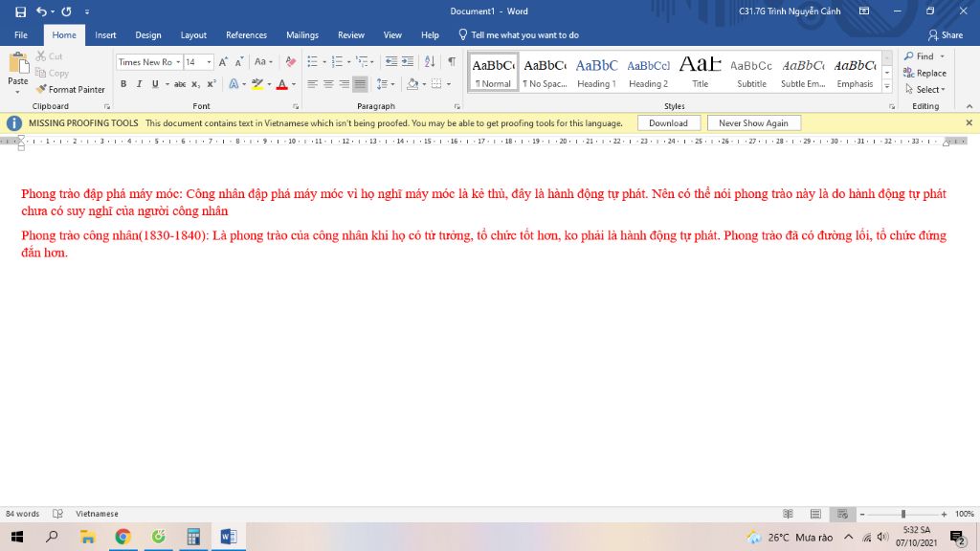The width and height of the screenshot is (980, 551).
Task: Expand bullets list dropdown arrow
Action: 324,62
